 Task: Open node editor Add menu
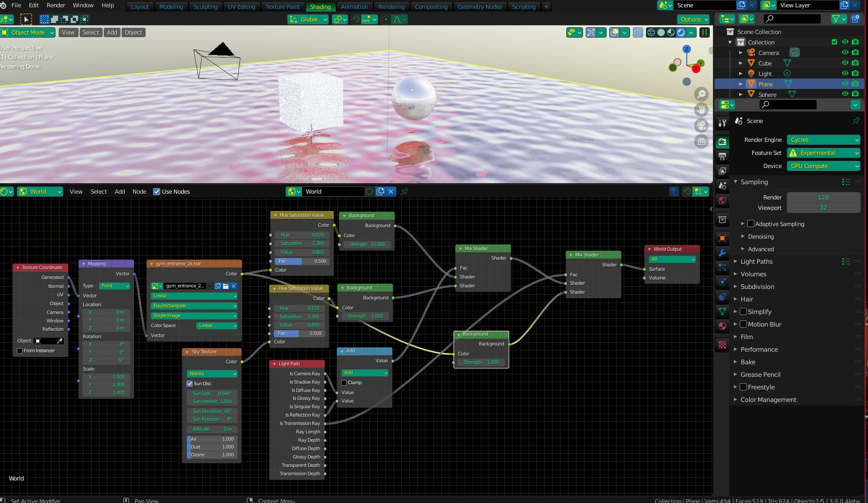pos(119,192)
